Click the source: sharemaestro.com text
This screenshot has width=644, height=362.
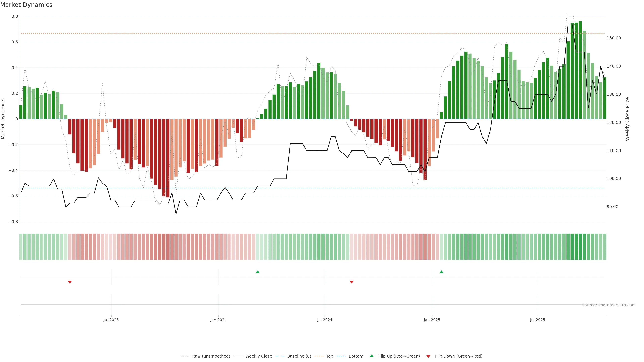tap(609, 305)
